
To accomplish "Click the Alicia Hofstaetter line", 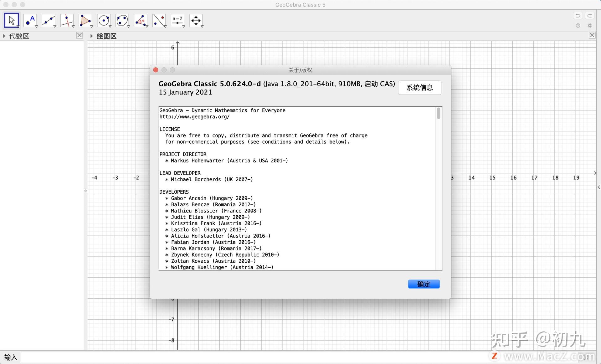I will coord(218,236).
